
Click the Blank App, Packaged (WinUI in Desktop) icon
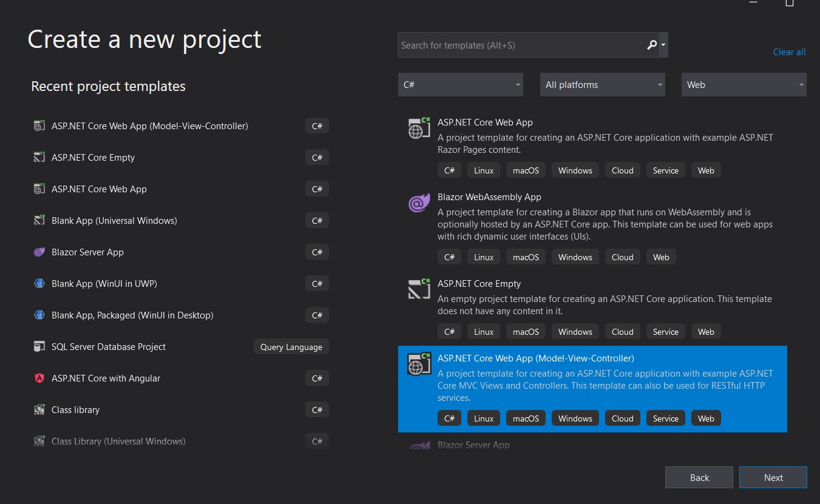39,315
